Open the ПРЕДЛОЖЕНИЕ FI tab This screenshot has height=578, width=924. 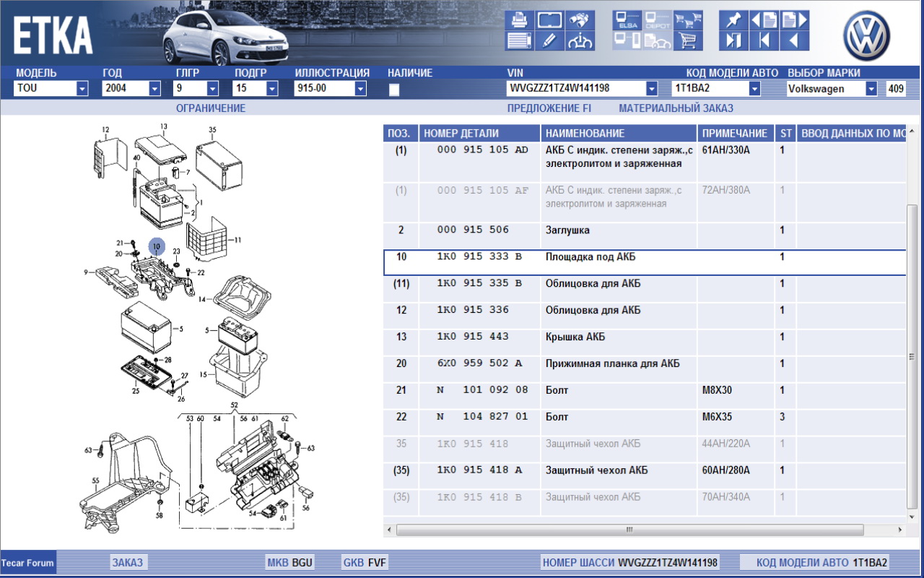(x=549, y=108)
